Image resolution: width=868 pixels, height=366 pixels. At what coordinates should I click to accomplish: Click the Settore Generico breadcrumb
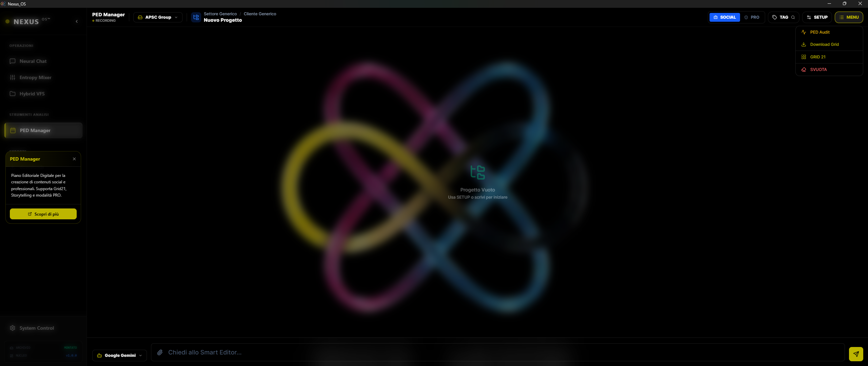point(220,14)
